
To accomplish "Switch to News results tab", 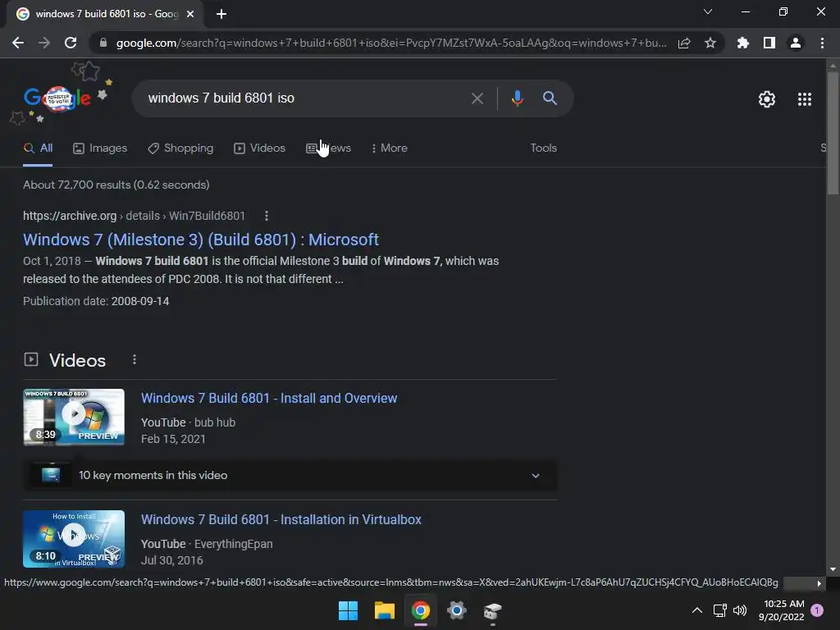I will pyautogui.click(x=328, y=148).
